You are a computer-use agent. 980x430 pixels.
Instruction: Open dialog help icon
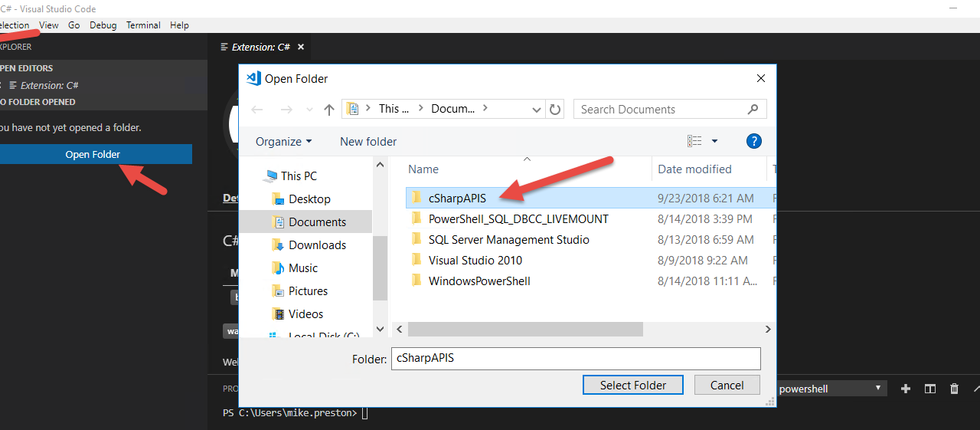point(754,141)
